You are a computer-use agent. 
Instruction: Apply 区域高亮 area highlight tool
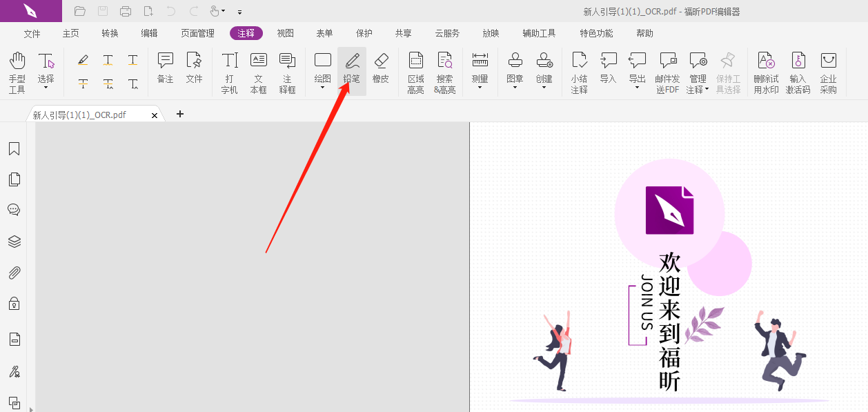(x=415, y=71)
